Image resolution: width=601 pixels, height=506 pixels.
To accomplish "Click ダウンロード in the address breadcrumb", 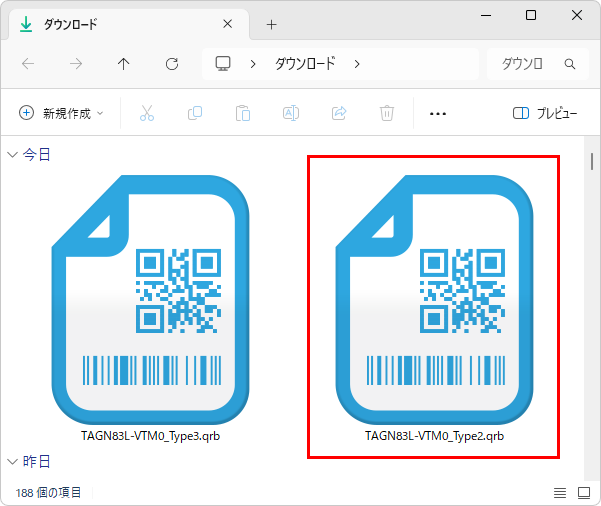I will point(305,64).
